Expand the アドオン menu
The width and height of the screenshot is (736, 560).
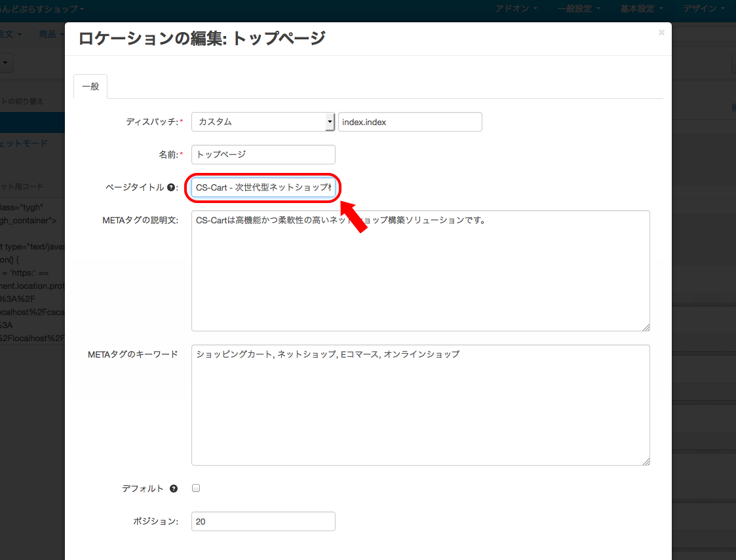(516, 9)
